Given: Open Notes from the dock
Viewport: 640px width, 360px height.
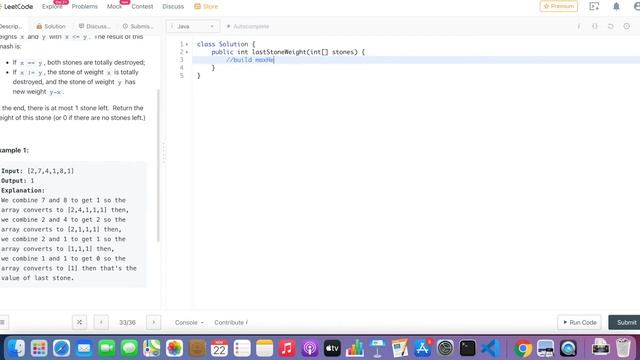Looking at the screenshot, I should (264, 349).
